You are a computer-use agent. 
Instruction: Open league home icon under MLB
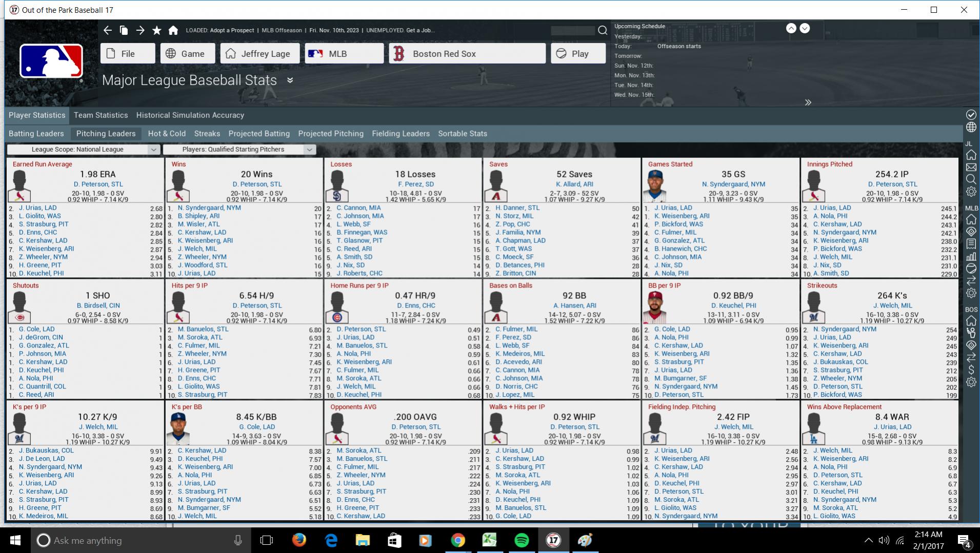(x=971, y=219)
